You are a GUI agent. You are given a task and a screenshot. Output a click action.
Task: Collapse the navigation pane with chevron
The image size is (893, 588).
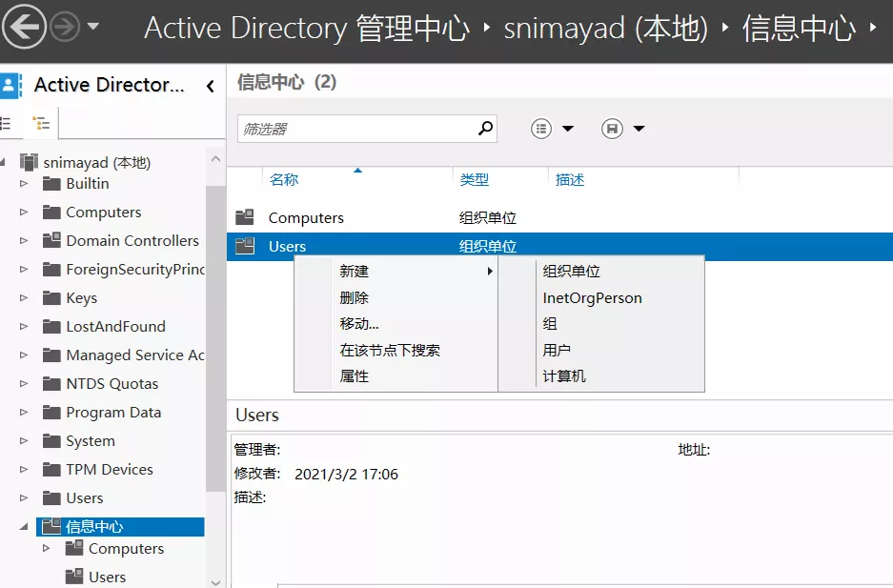[210, 86]
